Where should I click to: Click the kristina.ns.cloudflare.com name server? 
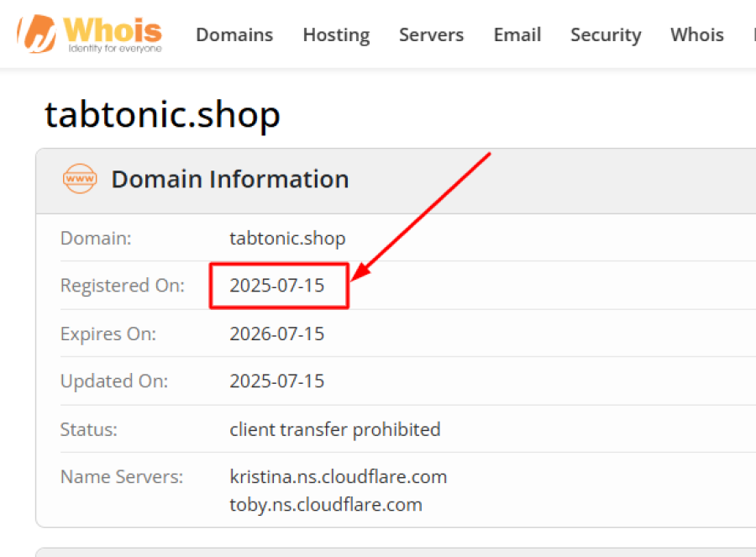(339, 477)
